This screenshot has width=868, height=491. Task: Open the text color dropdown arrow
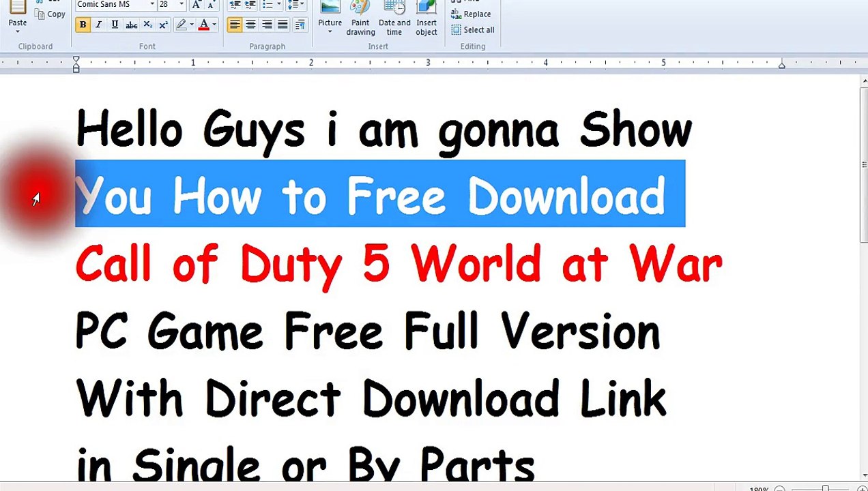tap(214, 25)
